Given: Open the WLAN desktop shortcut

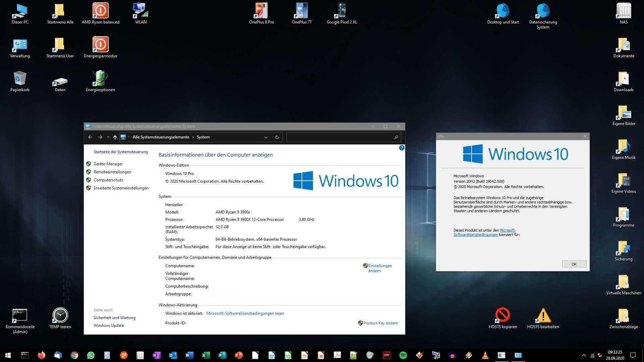Looking at the screenshot, I should [141, 14].
